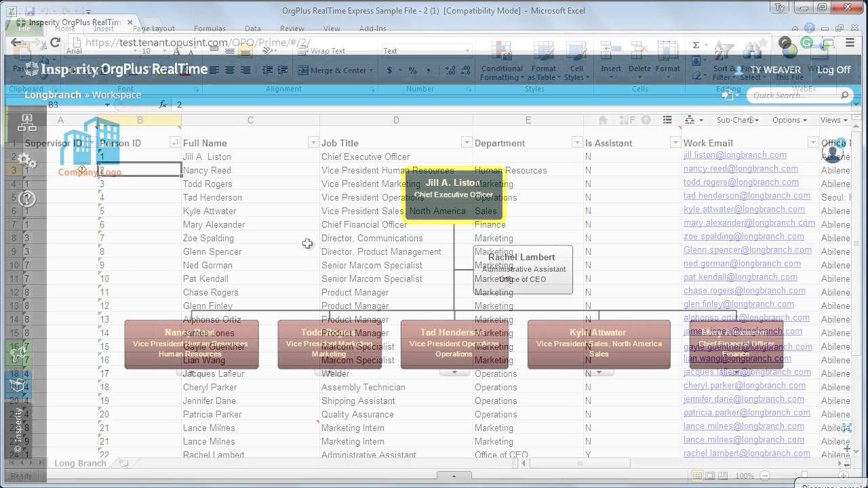Click the Excel Save icon in title bar
Image resolution: width=868 pixels, height=488 pixels.
(28, 11)
